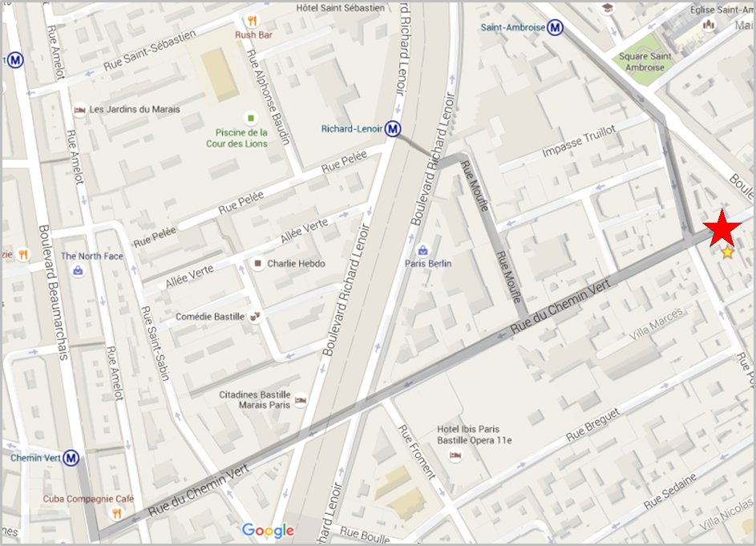Screen dimensions: 756x546
Task: Click the Google logo
Action: tap(268, 531)
